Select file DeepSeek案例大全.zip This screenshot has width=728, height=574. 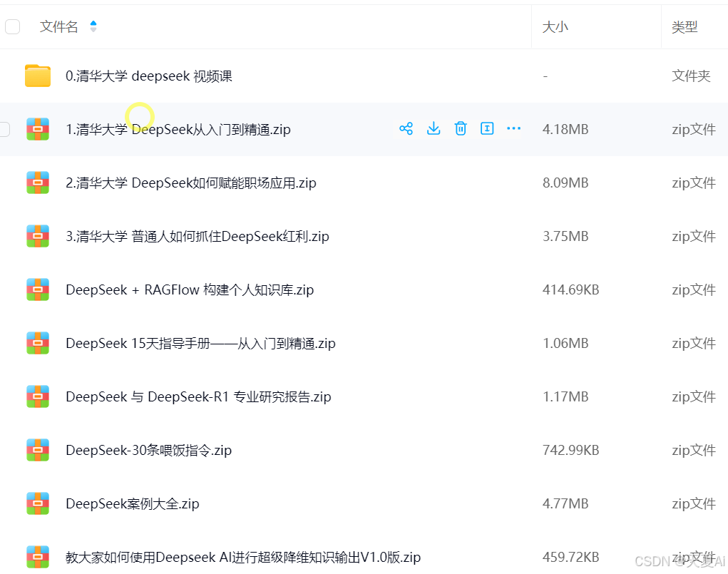tap(133, 503)
